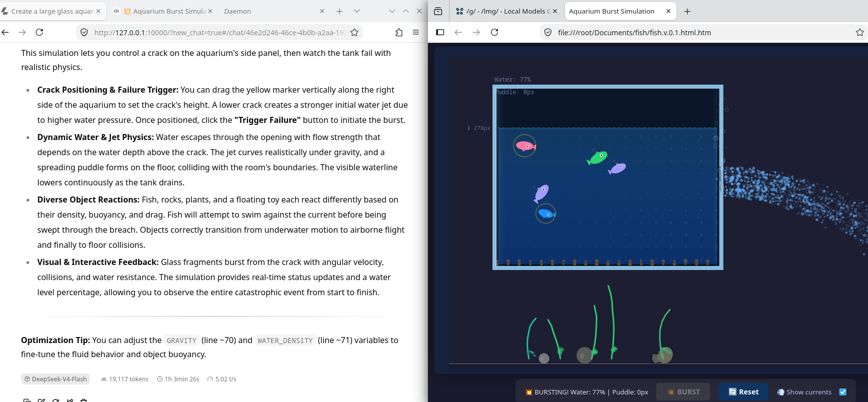Toggle the sidebar in right browser

440,32
